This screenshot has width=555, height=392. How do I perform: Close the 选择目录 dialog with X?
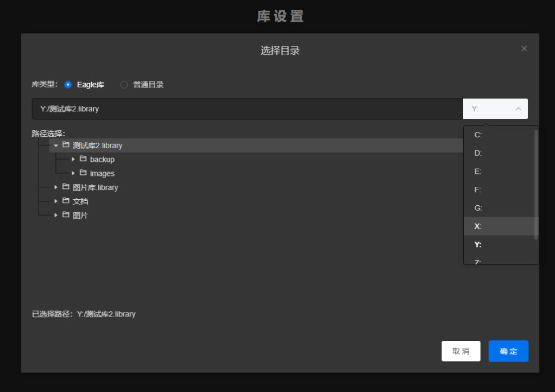(524, 48)
